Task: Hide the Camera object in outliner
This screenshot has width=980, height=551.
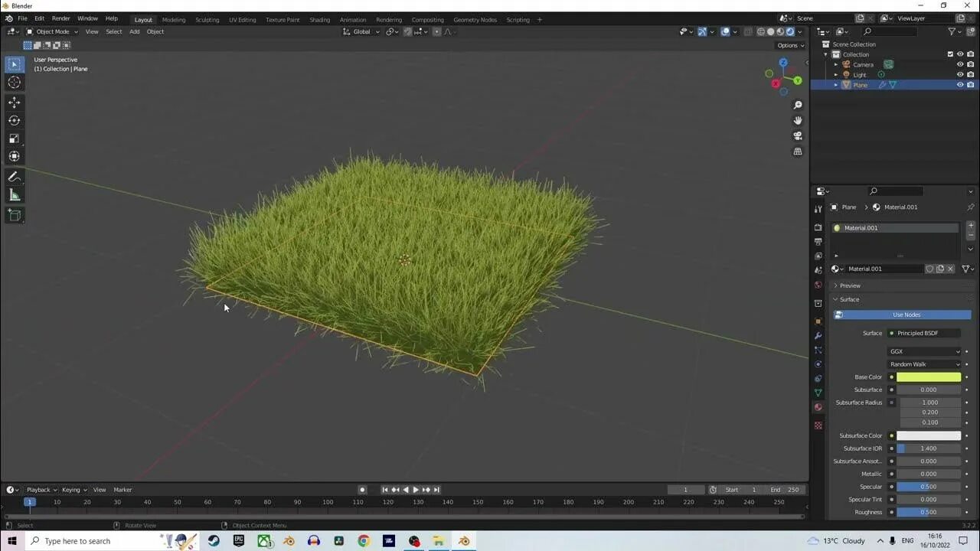Action: [x=960, y=64]
